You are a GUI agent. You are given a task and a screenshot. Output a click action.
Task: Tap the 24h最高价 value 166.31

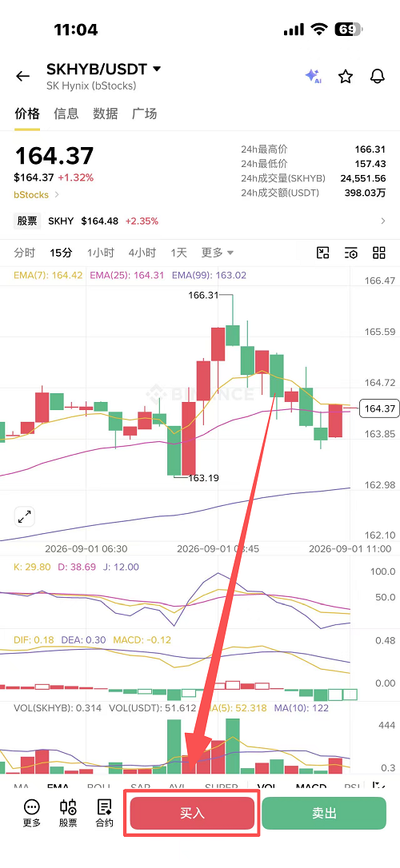pos(370,149)
